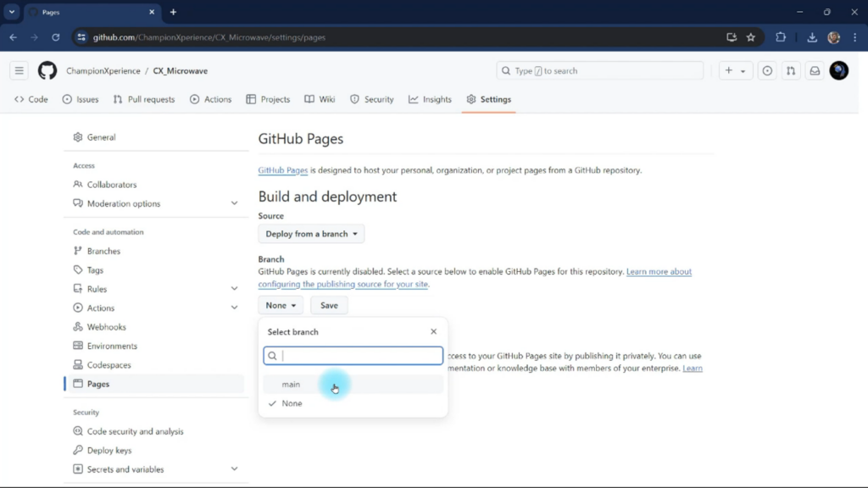Open the Issues tab
868x488 pixels.
[81, 99]
